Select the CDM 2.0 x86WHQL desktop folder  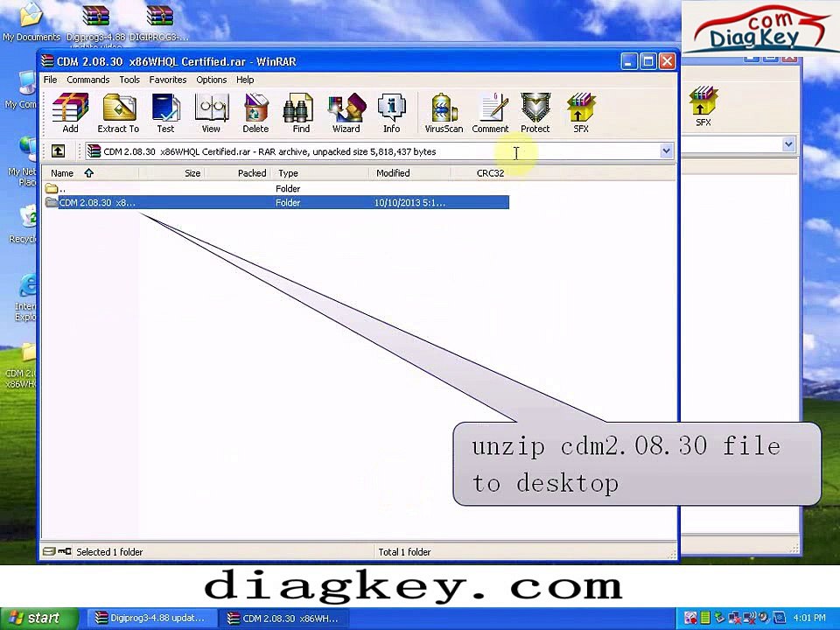pos(21,367)
